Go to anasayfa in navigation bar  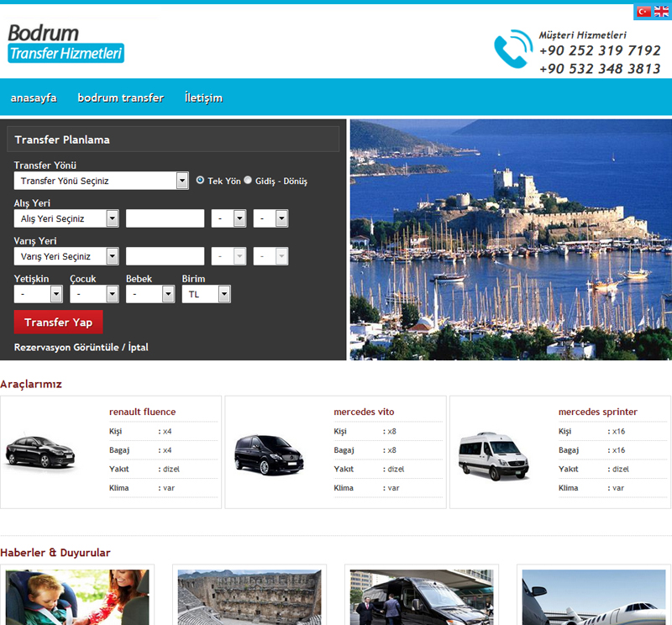point(34,97)
